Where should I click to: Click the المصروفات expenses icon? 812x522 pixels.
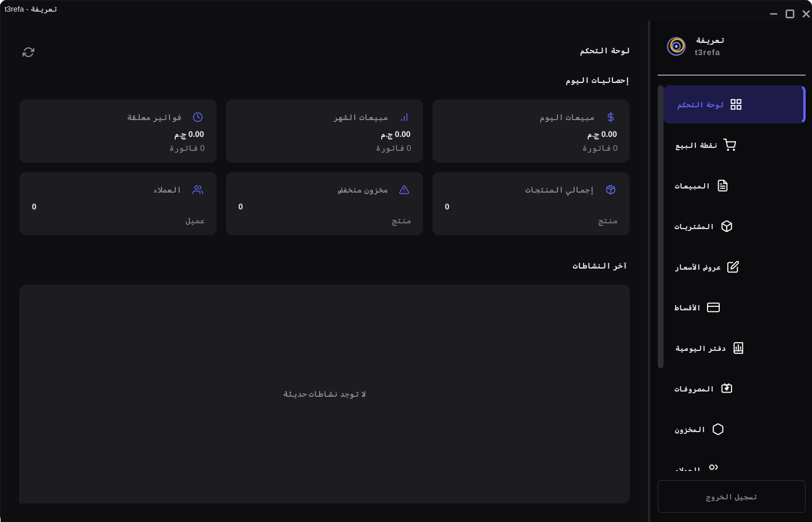click(x=727, y=388)
